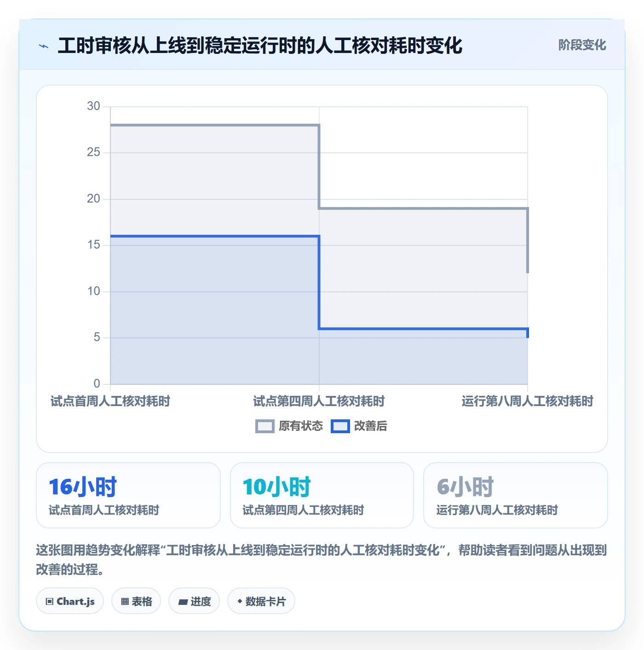Toggle the 改善后 legend swatch
The image size is (644, 650).
coord(340,426)
